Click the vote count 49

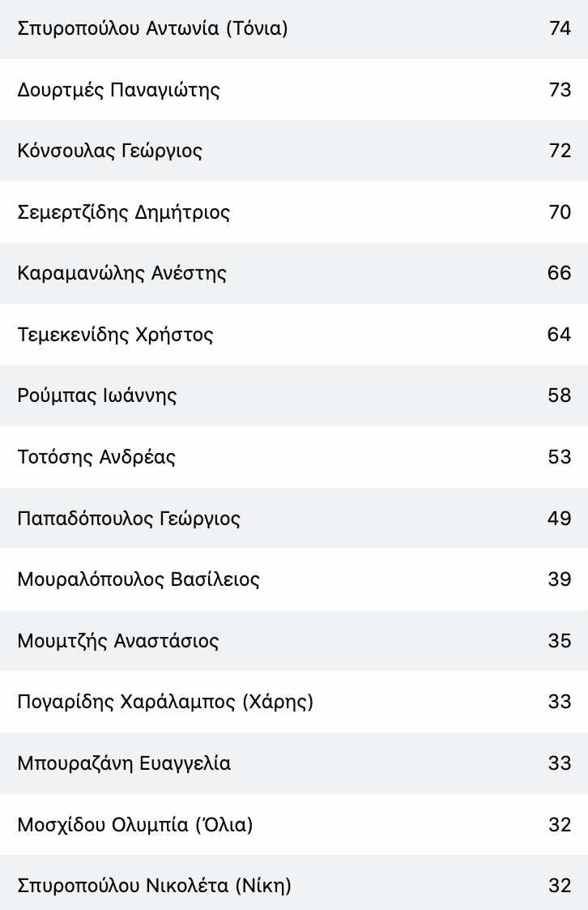point(559,519)
